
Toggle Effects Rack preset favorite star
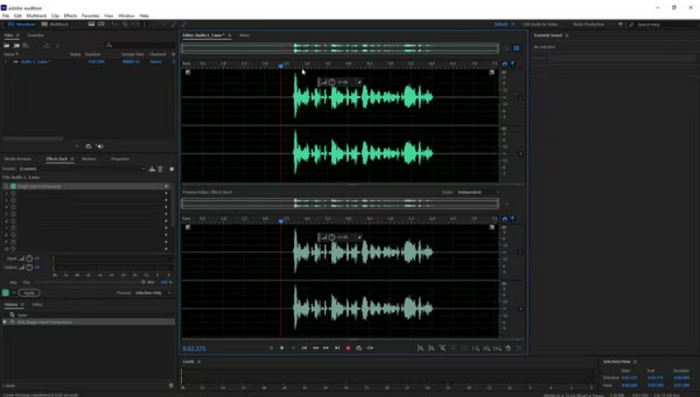pyautogui.click(x=171, y=169)
